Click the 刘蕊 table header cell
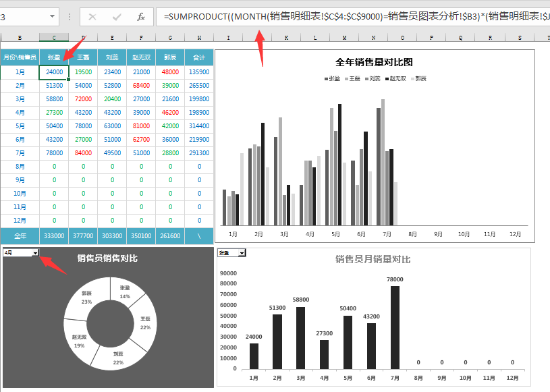Image resolution: width=550 pixels, height=392 pixels. coord(112,57)
